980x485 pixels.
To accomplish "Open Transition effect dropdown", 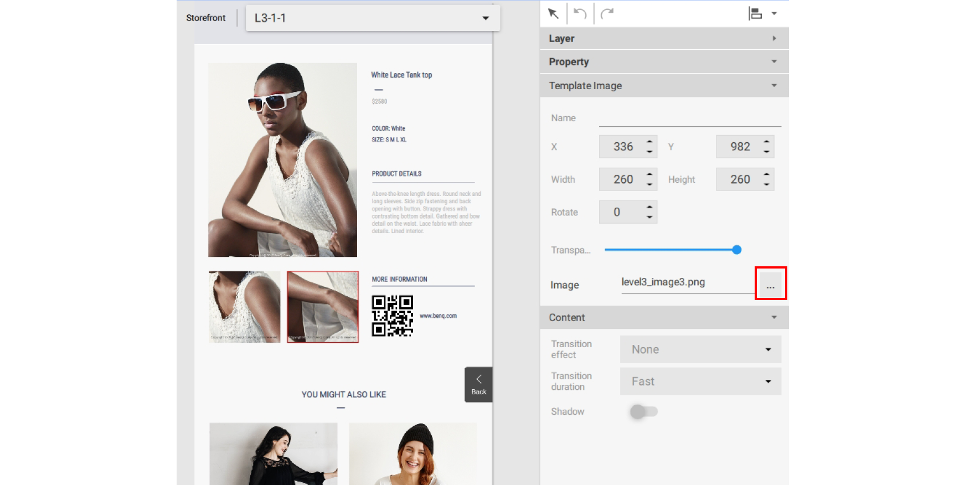I will tap(700, 349).
